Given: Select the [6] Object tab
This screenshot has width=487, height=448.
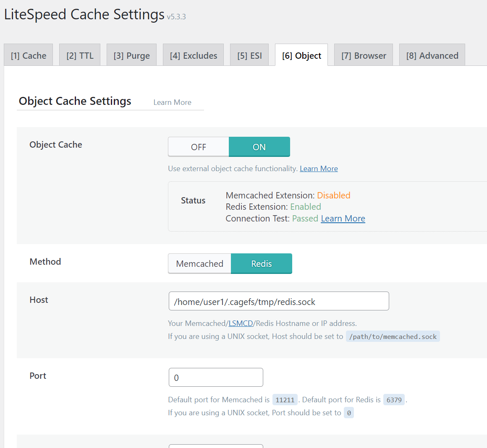Looking at the screenshot, I should click(301, 55).
